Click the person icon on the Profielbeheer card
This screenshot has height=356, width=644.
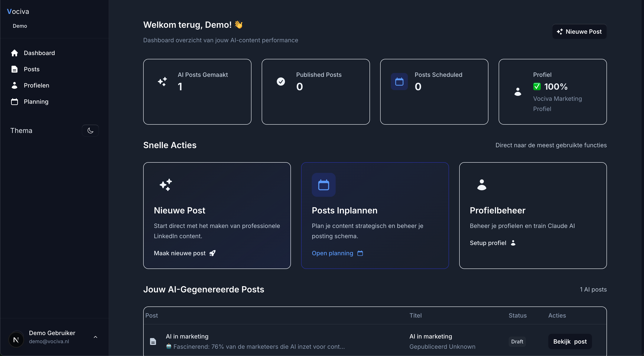pyautogui.click(x=481, y=185)
